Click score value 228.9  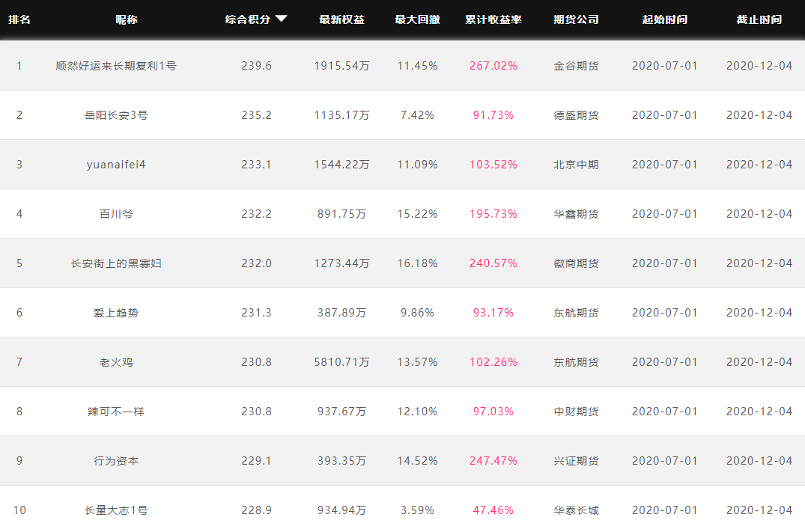pos(257,510)
